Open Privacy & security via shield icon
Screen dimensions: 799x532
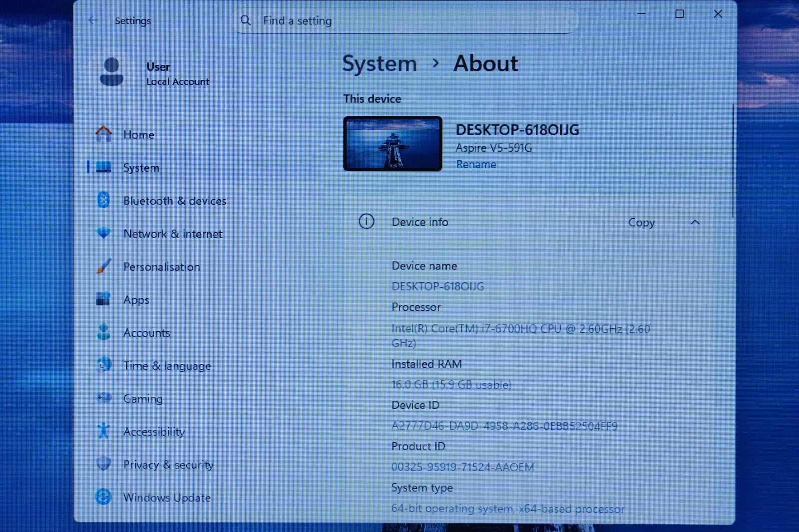pos(103,464)
